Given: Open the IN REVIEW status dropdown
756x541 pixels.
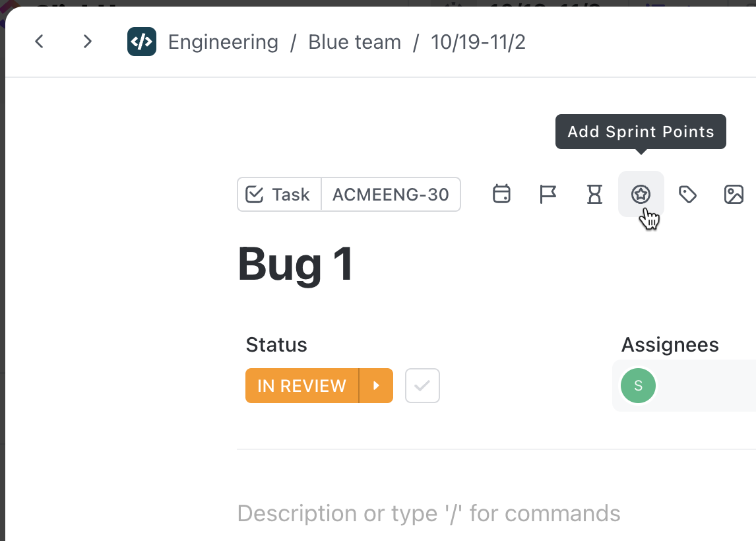Looking at the screenshot, I should tap(302, 385).
